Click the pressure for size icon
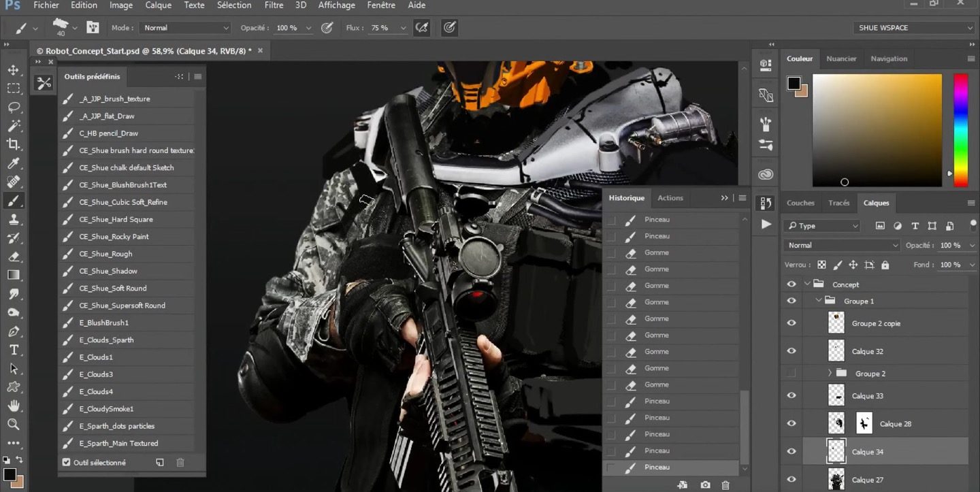Viewport: 980px width, 492px height. pyautogui.click(x=449, y=28)
